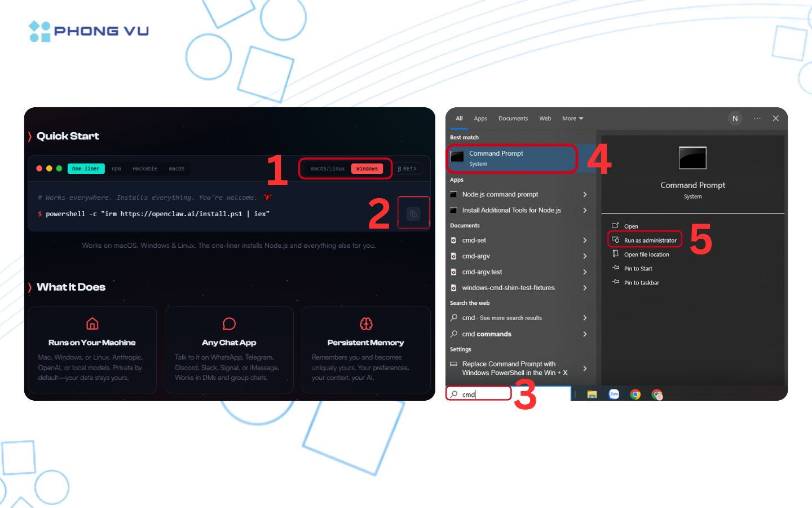This screenshot has height=508, width=812.
Task: Click the 'Runs on Your Machine' card title
Action: coord(92,343)
